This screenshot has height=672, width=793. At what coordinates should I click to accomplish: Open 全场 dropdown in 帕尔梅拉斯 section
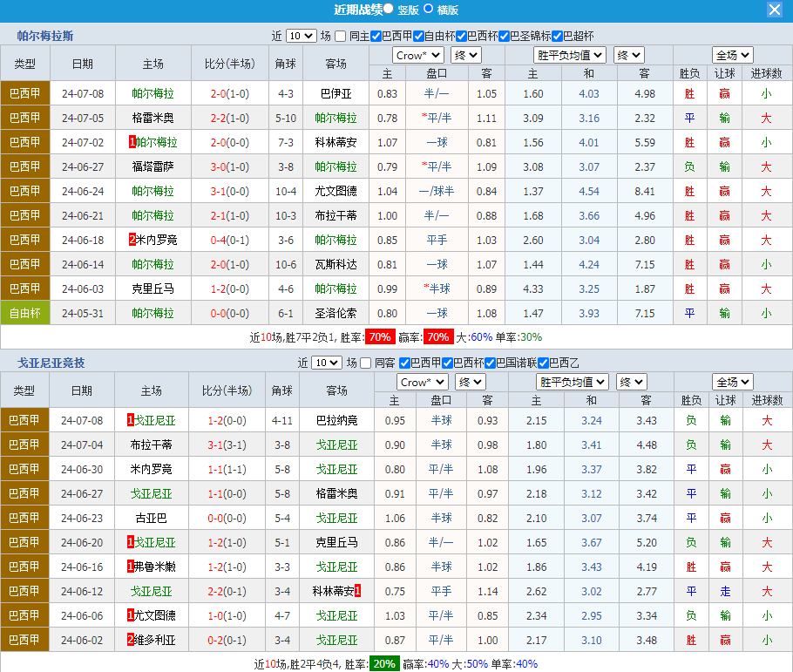click(x=732, y=55)
